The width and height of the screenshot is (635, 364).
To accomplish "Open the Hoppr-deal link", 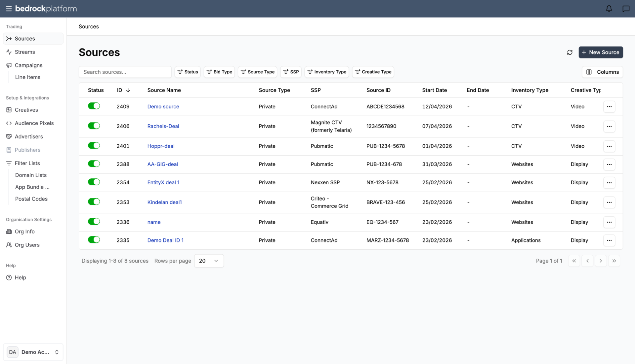I will [x=161, y=146].
